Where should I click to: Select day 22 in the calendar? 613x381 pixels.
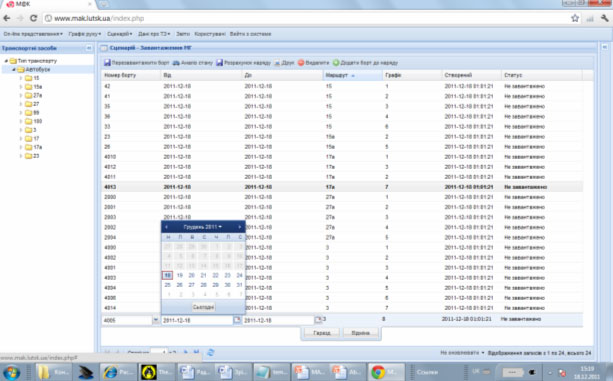tap(215, 275)
